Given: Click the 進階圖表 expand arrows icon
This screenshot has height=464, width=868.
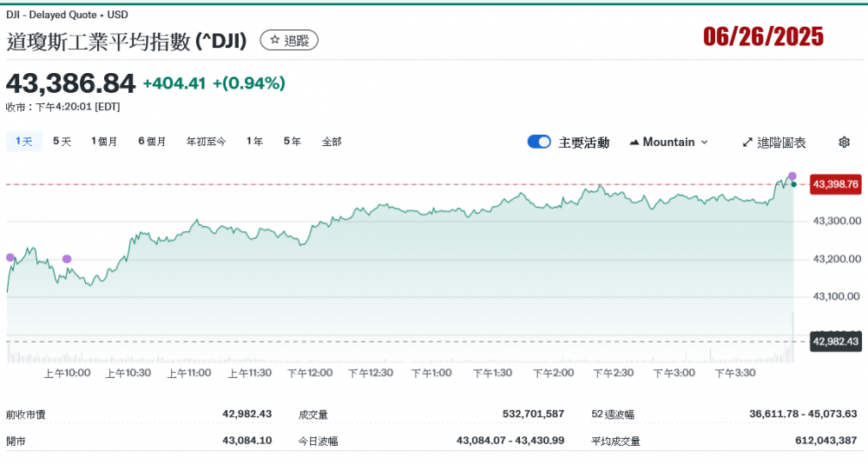Looking at the screenshot, I should (746, 143).
